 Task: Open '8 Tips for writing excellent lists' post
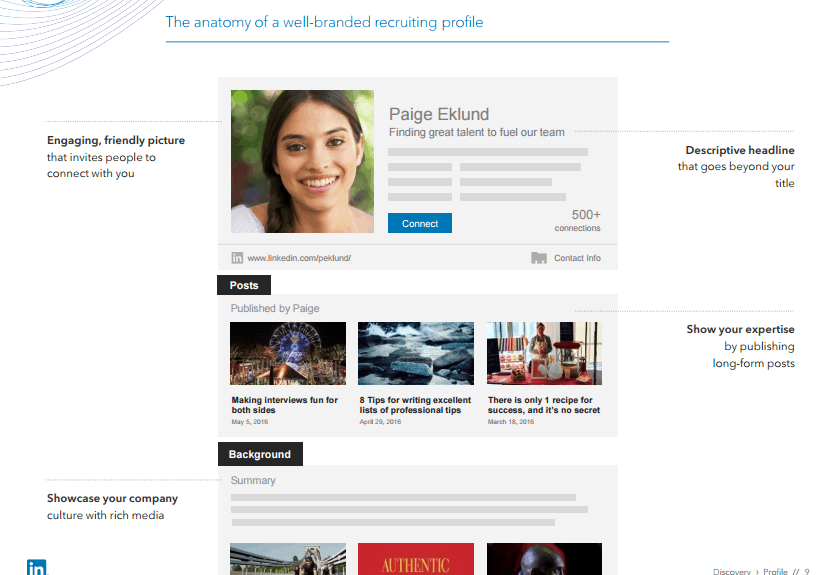click(x=415, y=405)
